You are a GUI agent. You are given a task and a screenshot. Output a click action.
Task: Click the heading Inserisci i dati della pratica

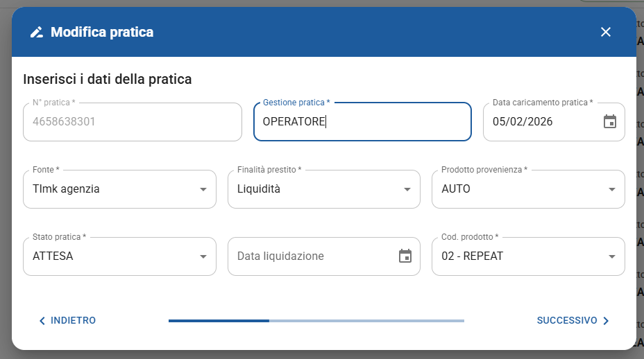tap(108, 79)
